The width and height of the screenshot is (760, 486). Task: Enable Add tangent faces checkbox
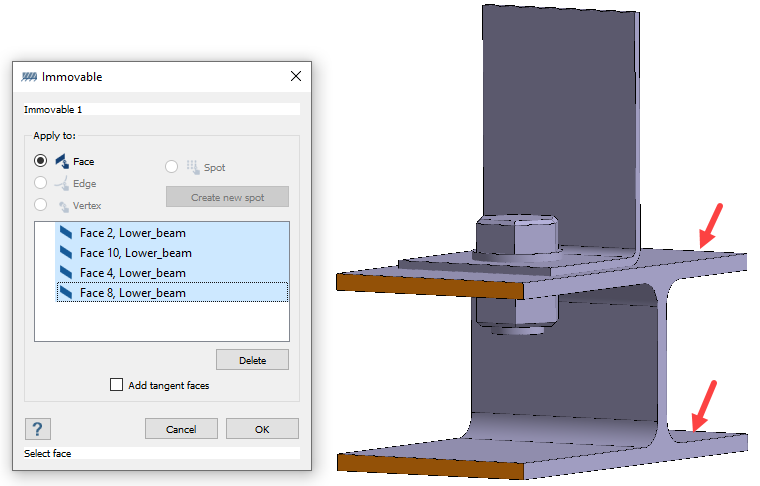[117, 385]
